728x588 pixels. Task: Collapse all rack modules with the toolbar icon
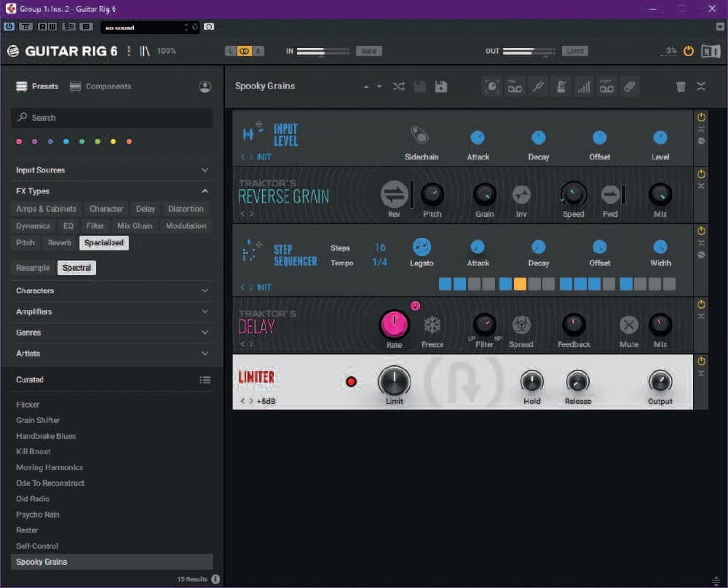click(x=701, y=87)
